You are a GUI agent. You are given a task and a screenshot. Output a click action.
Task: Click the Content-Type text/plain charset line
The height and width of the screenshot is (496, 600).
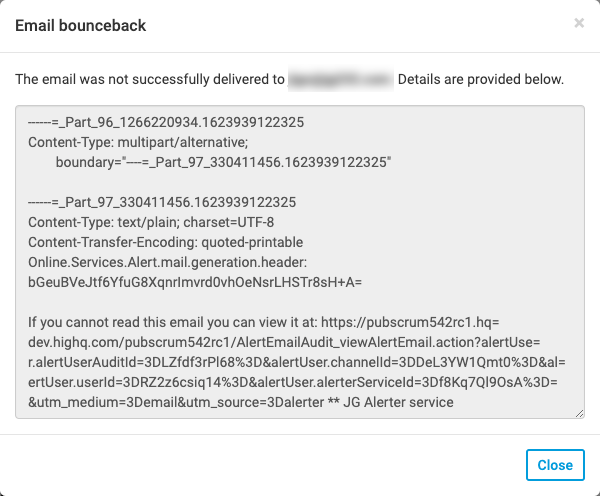coord(151,222)
